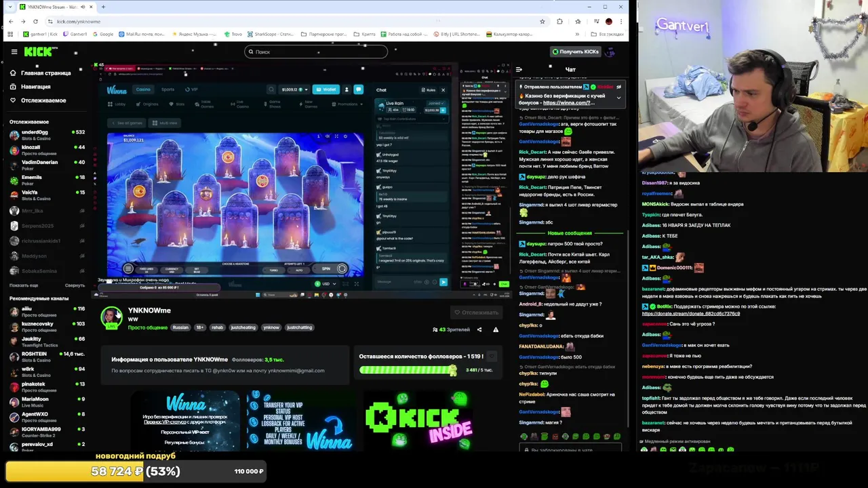Open followed channel VaicYa
Screen dimensions: 868x488
(x=47, y=195)
